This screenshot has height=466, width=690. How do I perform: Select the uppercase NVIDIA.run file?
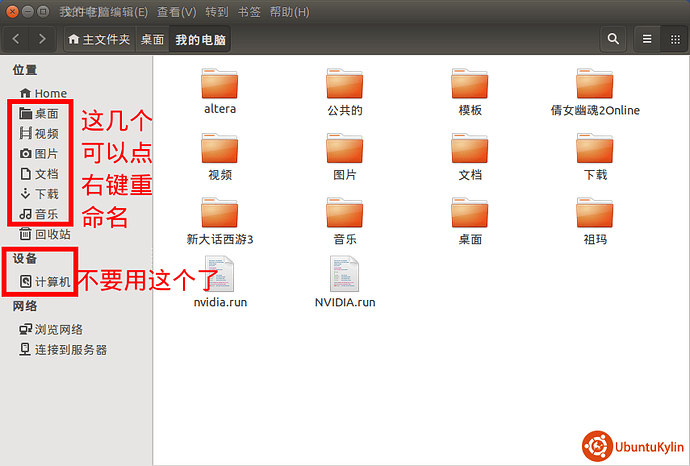pos(345,282)
